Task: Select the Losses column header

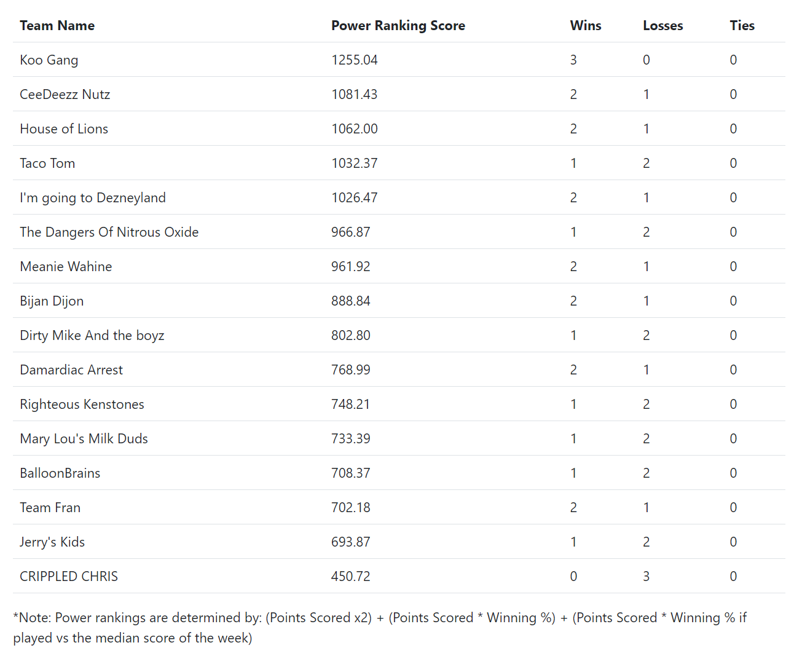Action: pyautogui.click(x=663, y=25)
